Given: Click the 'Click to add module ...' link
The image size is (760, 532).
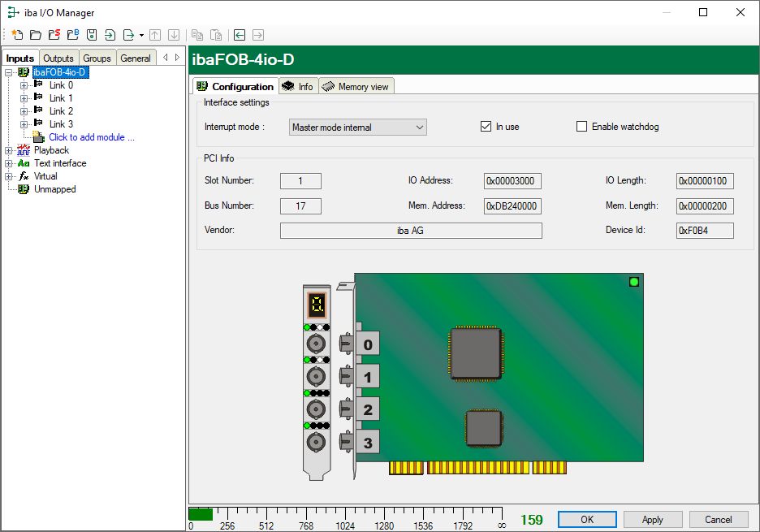Looking at the screenshot, I should pyautogui.click(x=91, y=137).
